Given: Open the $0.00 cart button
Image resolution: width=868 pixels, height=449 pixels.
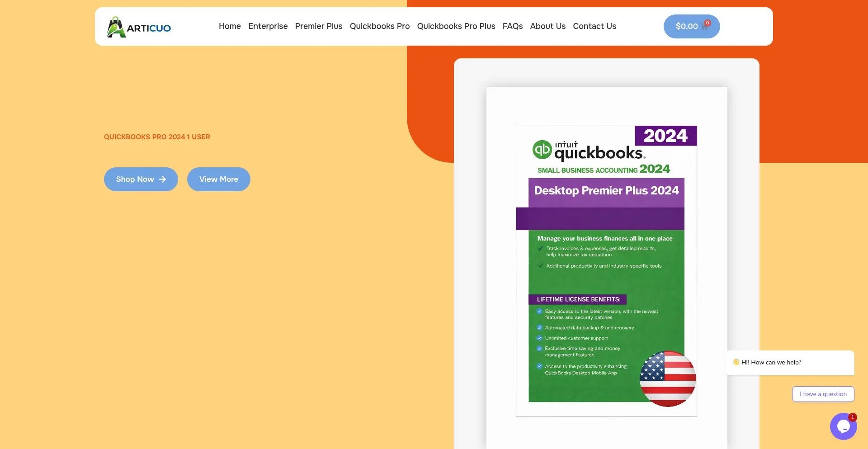Looking at the screenshot, I should coord(692,26).
